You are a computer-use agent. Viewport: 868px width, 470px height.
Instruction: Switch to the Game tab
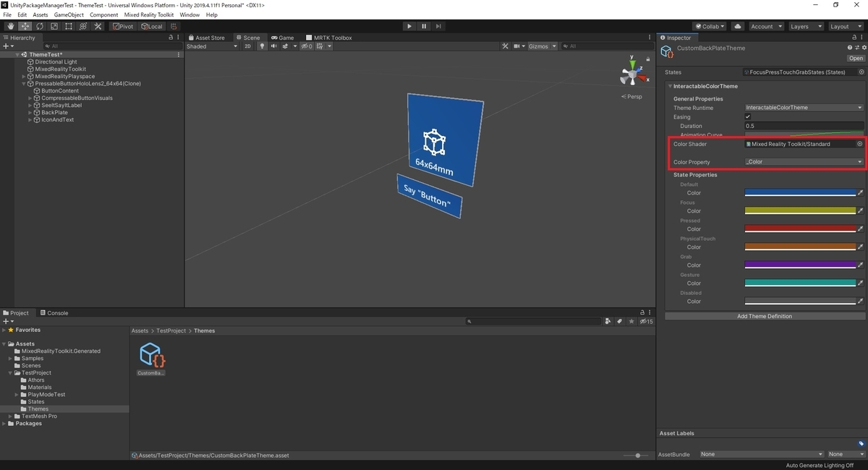click(x=282, y=38)
